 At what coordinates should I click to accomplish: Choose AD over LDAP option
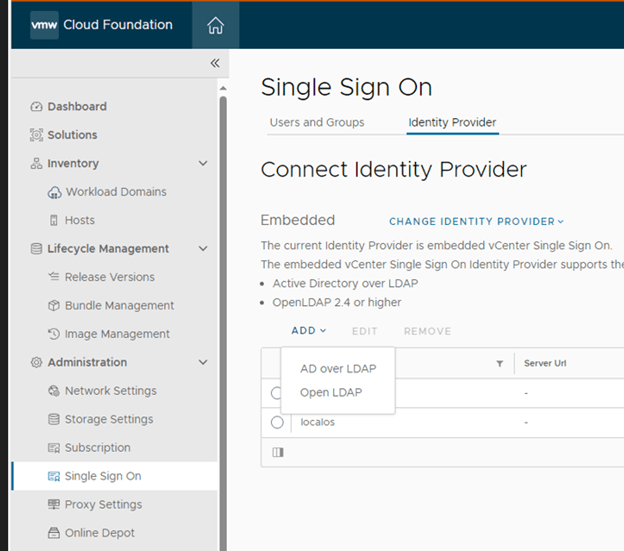tap(338, 369)
